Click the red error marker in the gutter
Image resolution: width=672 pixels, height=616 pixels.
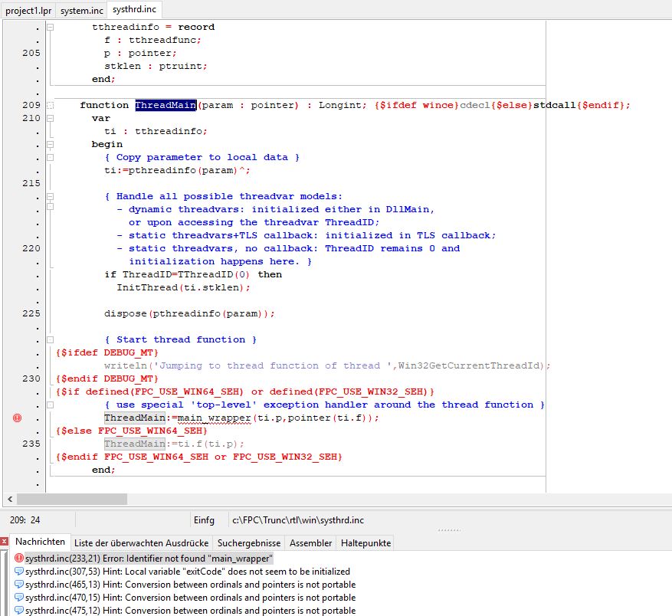point(18,418)
